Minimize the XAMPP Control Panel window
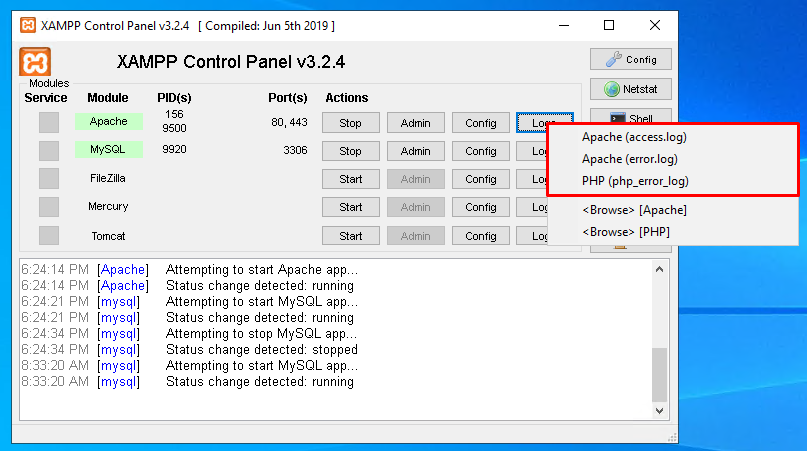The width and height of the screenshot is (807, 451). pyautogui.click(x=564, y=25)
